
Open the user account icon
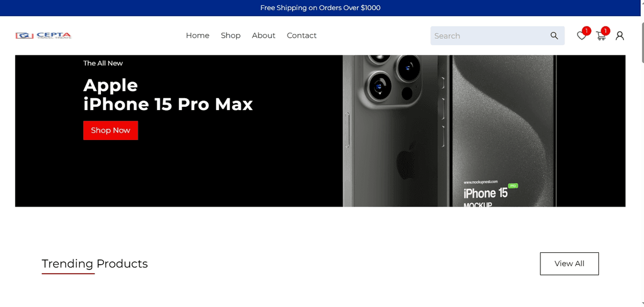click(x=620, y=36)
